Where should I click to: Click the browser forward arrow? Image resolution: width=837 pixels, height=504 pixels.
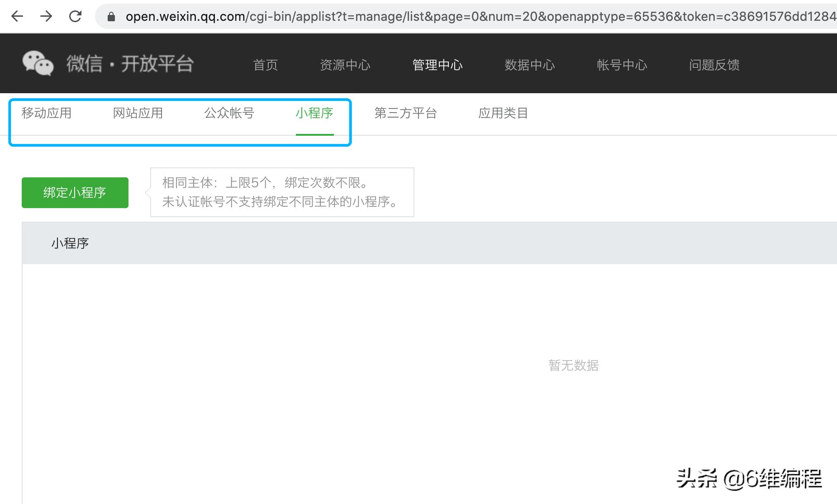coord(47,16)
